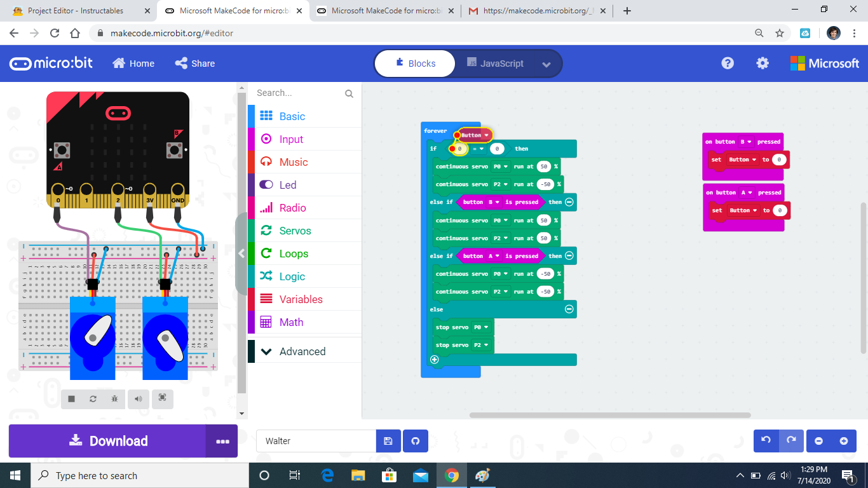868x488 pixels.
Task: Switch to the Gmail browser tab
Action: click(x=538, y=11)
